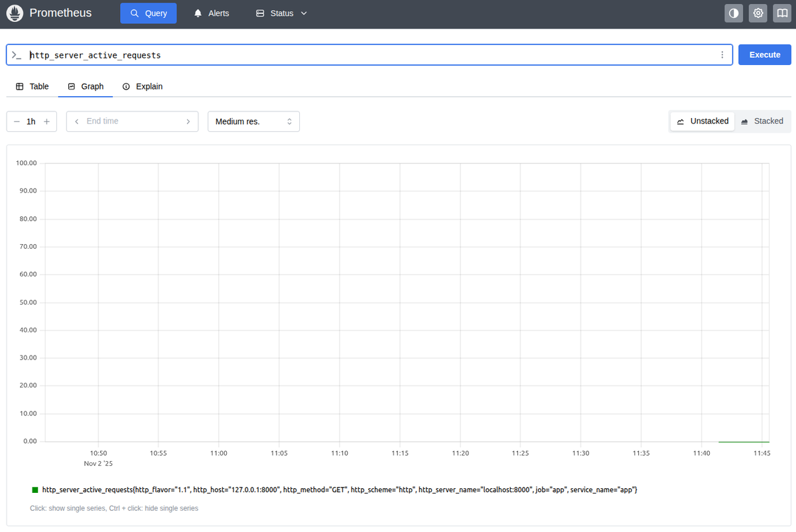The height and width of the screenshot is (532, 796).
Task: Click the 50.00 y-axis label
Action: click(29, 302)
